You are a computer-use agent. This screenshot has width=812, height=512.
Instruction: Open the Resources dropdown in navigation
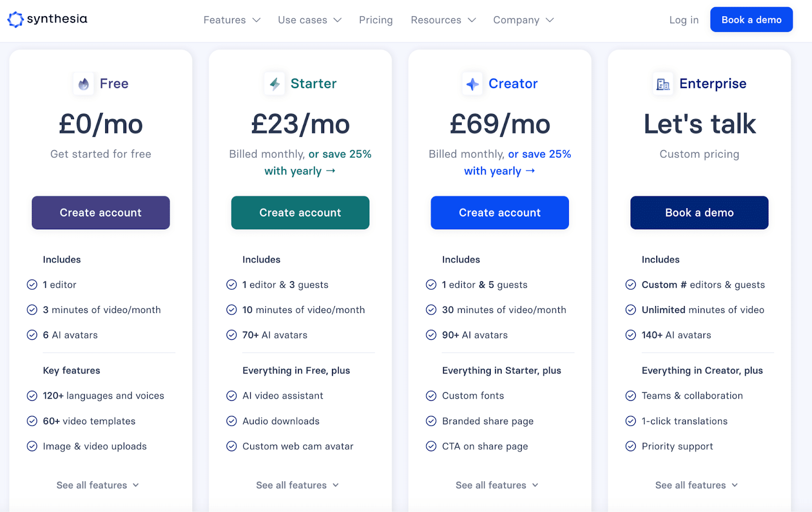444,20
